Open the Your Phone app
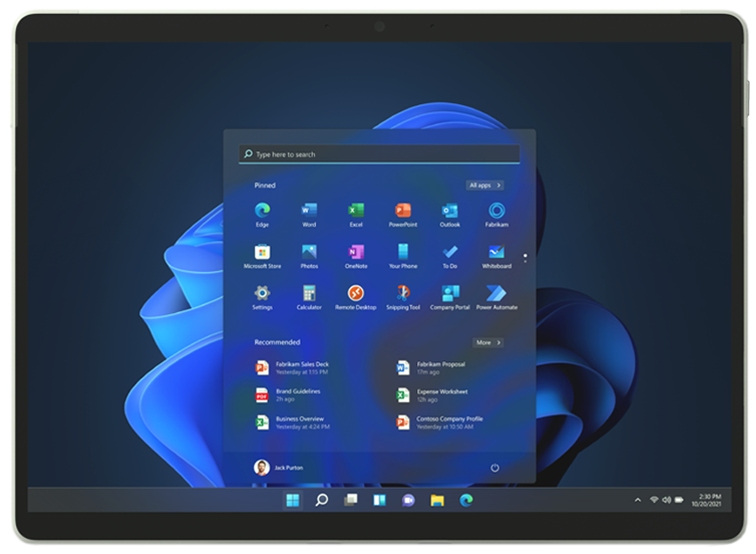This screenshot has width=756, height=554. coord(403,256)
